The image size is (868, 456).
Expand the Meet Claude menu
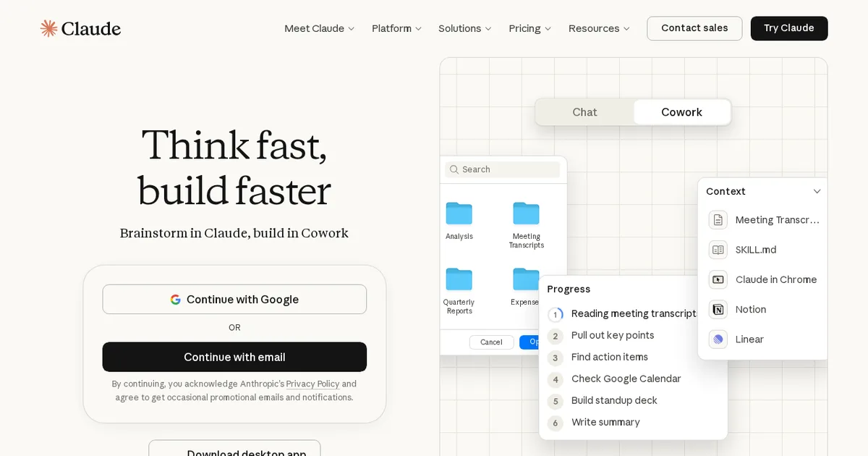(x=320, y=28)
